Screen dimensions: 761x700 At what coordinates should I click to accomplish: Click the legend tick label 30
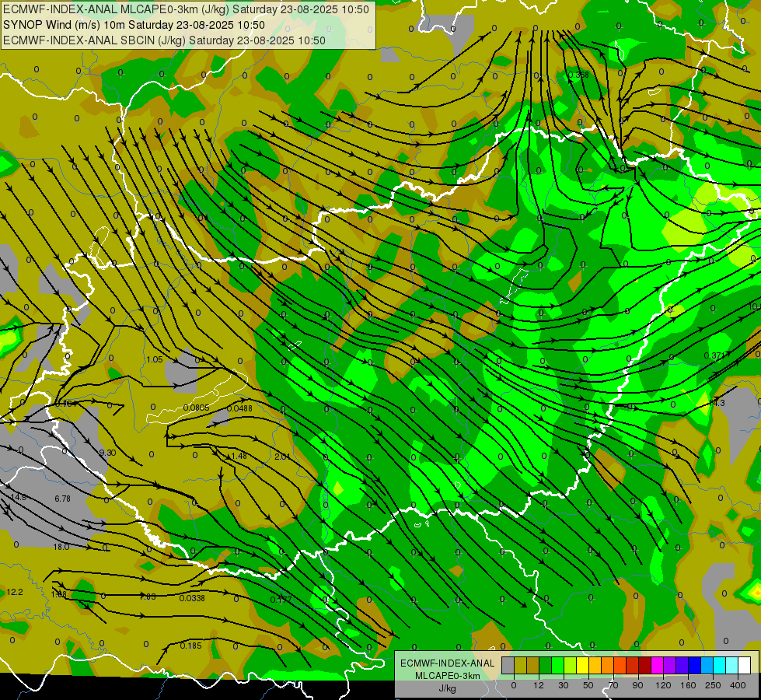pyautogui.click(x=564, y=685)
